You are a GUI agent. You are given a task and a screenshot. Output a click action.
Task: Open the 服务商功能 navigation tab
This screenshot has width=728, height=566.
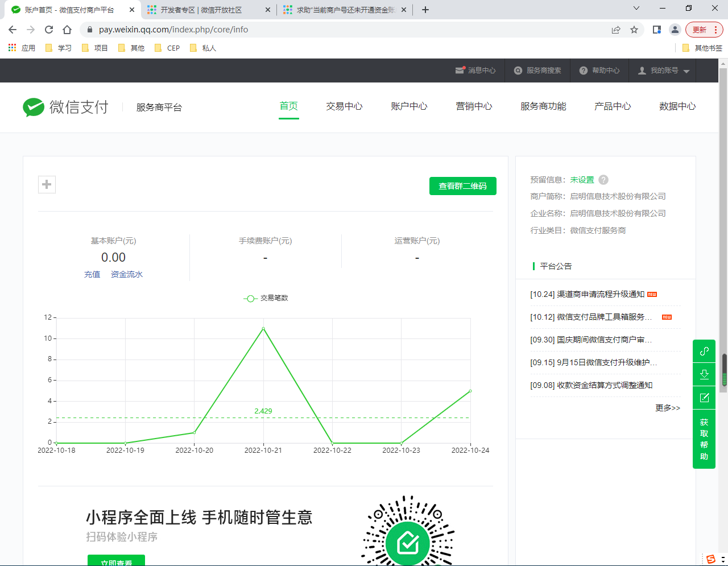coord(544,106)
